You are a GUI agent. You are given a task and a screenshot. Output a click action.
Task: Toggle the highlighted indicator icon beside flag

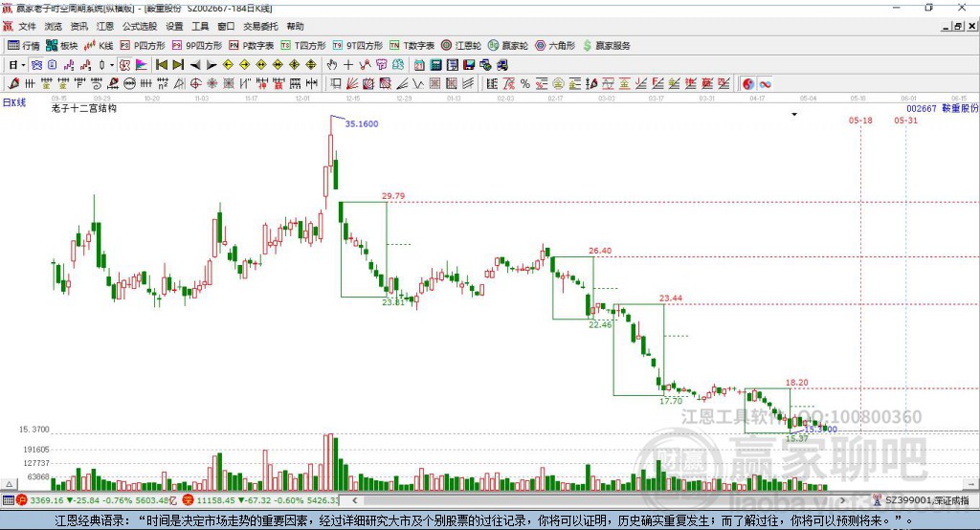(124, 65)
